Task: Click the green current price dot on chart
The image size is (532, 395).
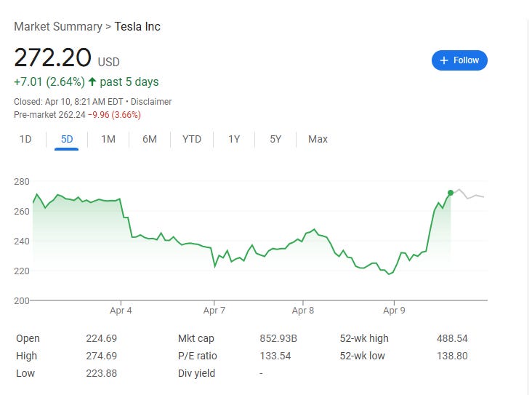Action: [451, 193]
